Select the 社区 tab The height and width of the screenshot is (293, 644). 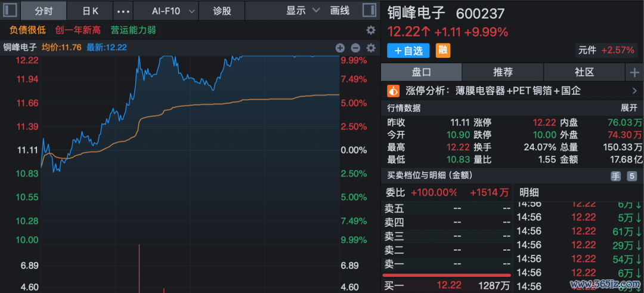point(584,73)
